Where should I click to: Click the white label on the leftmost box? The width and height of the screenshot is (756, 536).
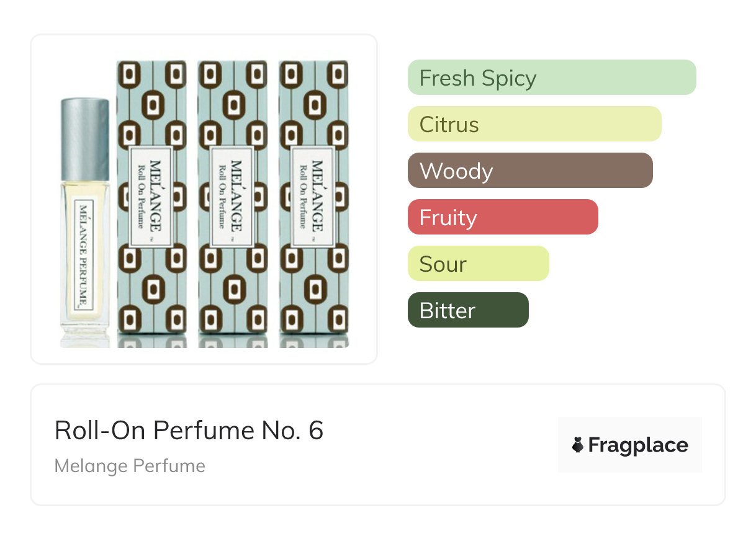[x=151, y=197]
